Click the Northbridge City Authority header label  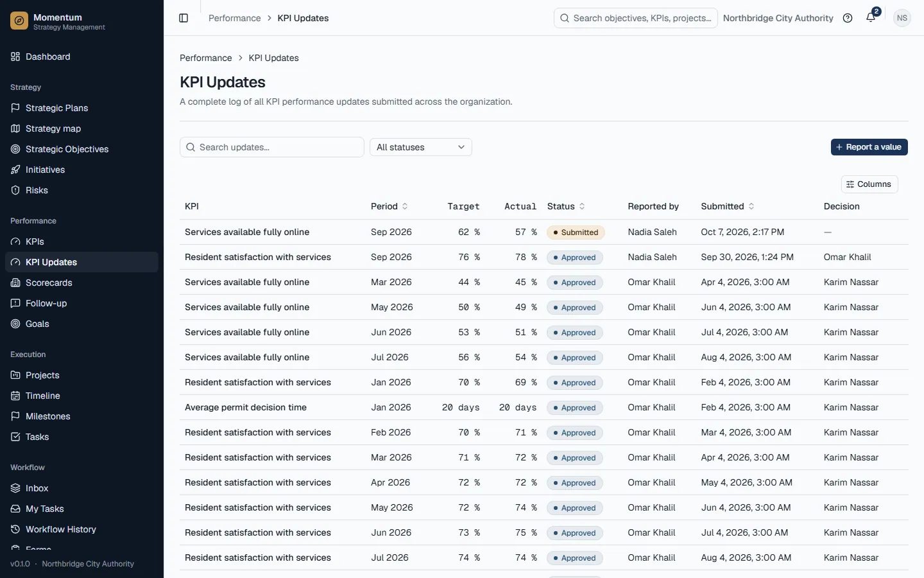pyautogui.click(x=778, y=18)
